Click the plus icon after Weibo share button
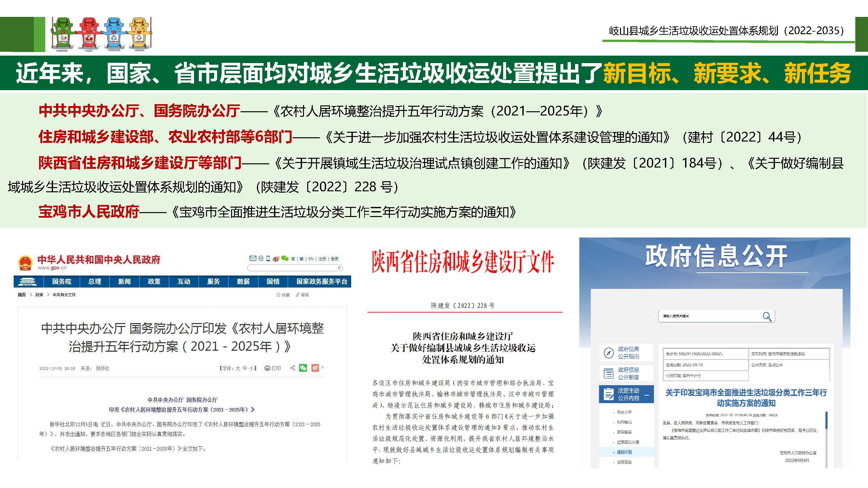 323,367
